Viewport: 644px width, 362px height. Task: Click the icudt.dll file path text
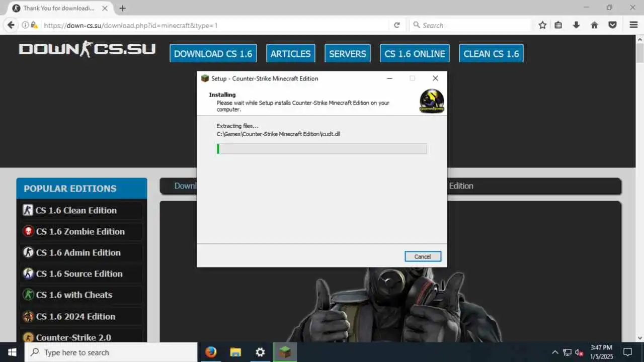(x=279, y=134)
